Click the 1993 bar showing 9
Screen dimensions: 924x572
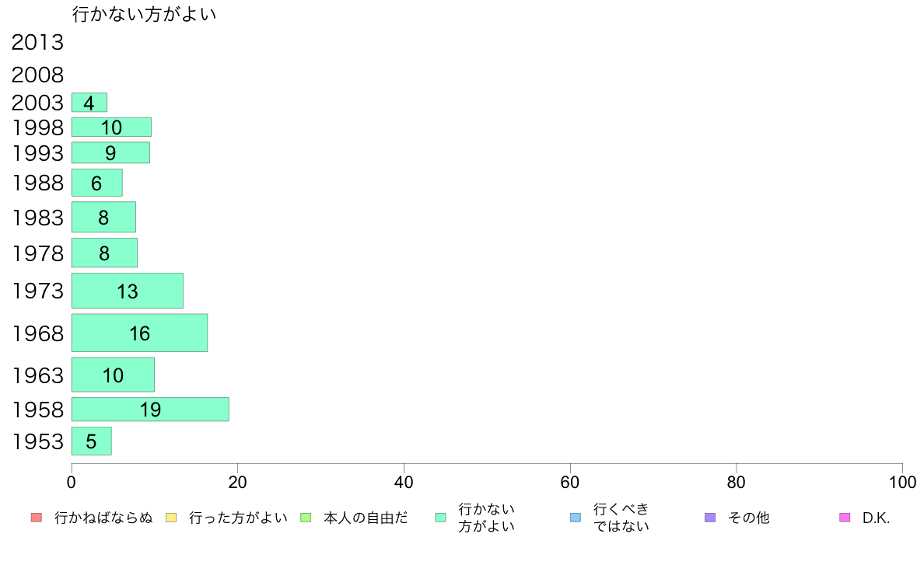click(x=110, y=152)
